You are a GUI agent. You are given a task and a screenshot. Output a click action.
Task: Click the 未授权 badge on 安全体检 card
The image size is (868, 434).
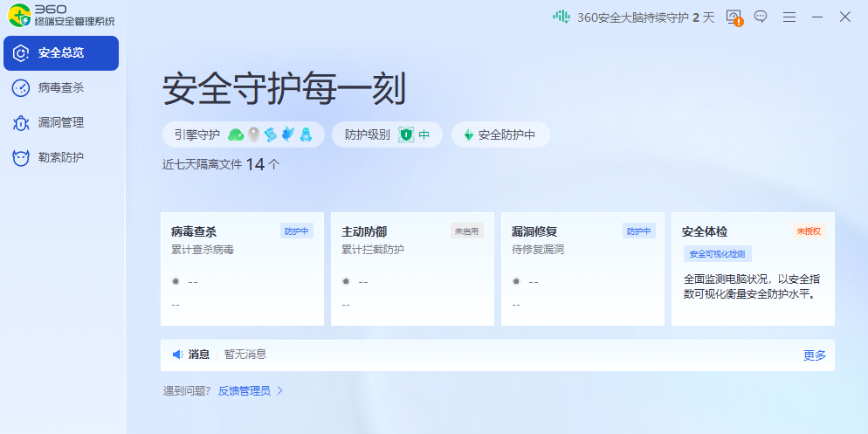tap(809, 231)
